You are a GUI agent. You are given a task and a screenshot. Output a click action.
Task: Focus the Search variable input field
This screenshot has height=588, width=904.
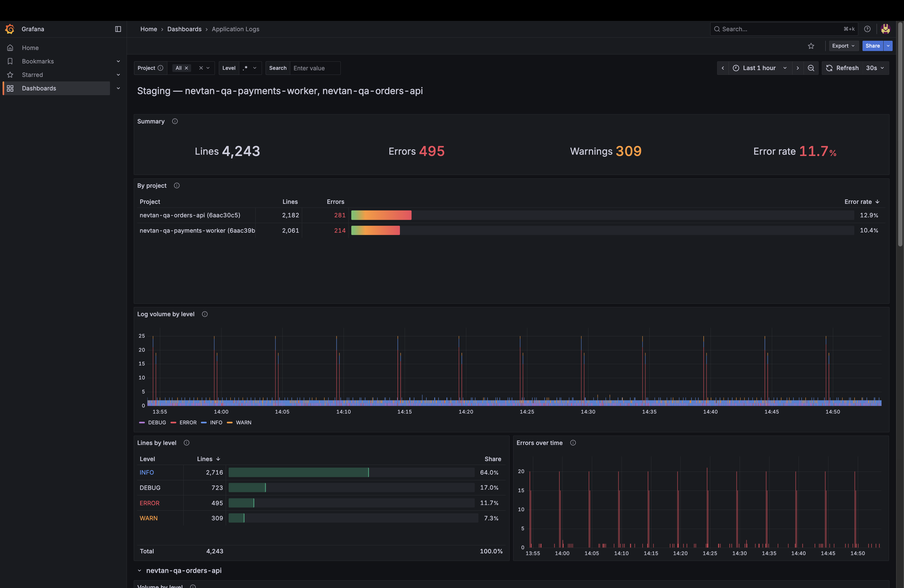click(x=315, y=68)
